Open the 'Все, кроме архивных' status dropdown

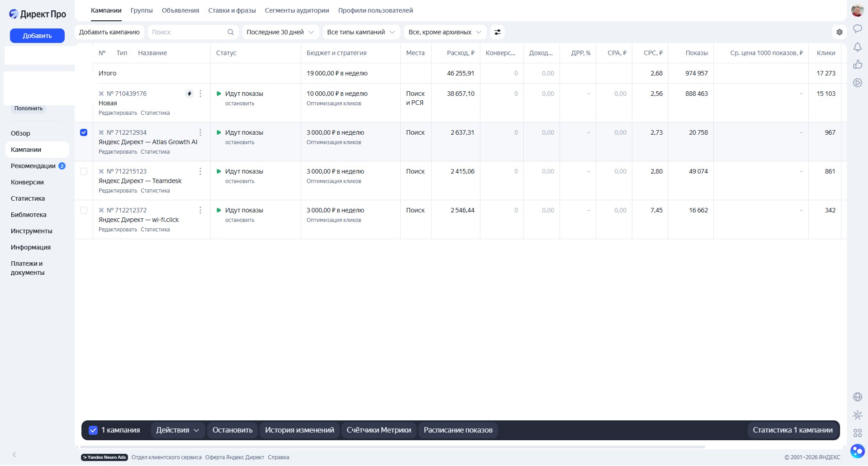pyautogui.click(x=445, y=32)
